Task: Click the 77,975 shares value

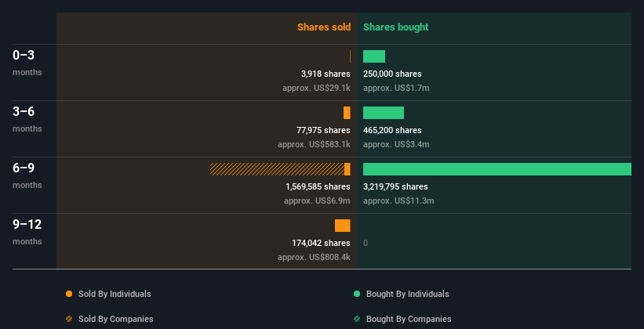Action: [323, 130]
